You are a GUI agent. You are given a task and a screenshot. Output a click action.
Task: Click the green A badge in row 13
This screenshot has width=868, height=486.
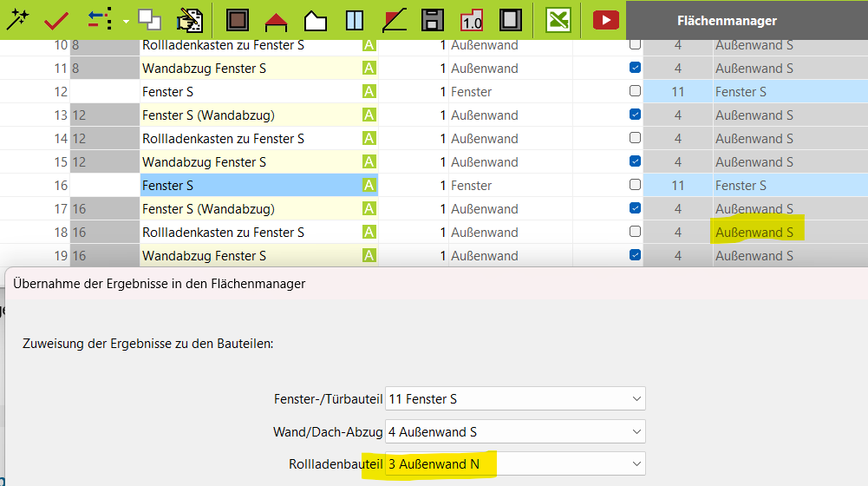[x=369, y=115]
